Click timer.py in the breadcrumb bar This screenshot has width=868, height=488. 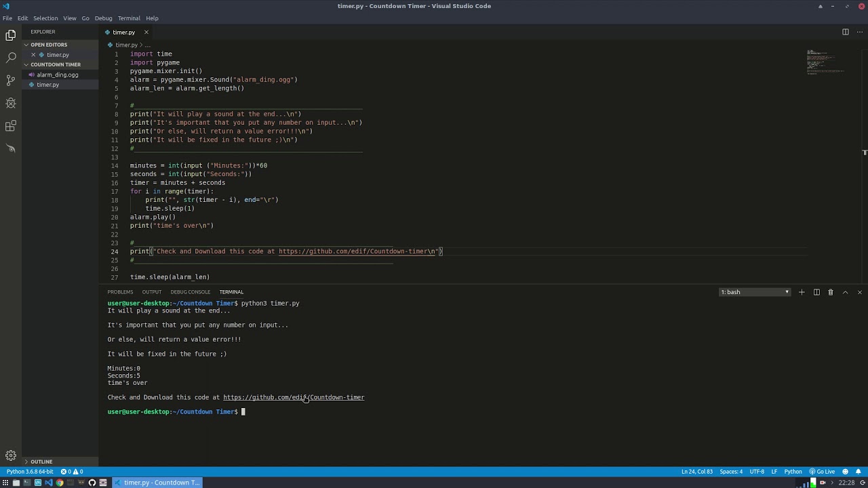click(126, 45)
